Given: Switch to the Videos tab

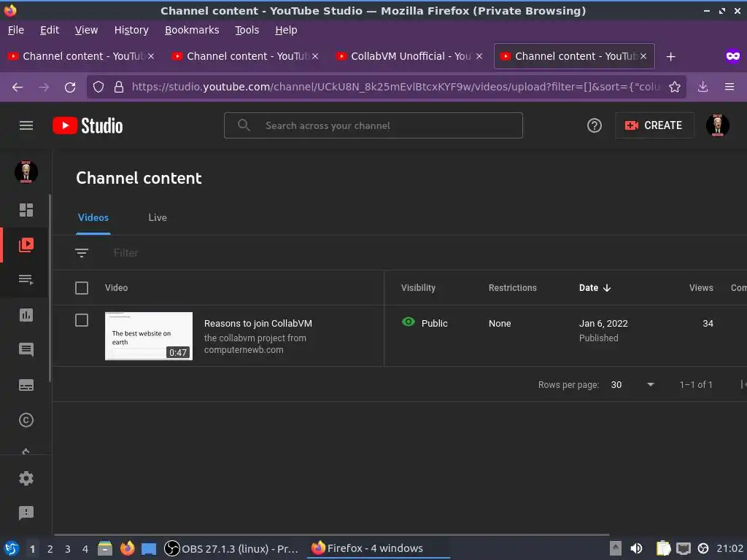Looking at the screenshot, I should (93, 217).
